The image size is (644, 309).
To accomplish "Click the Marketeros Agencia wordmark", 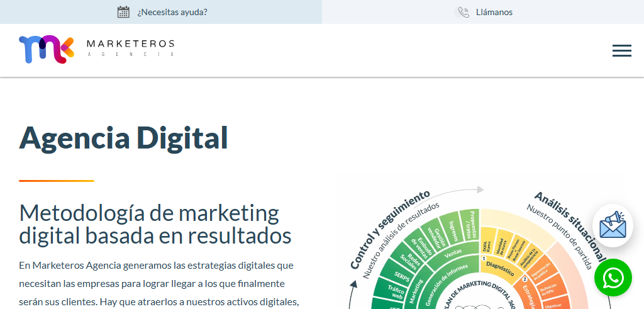I will 131,48.
